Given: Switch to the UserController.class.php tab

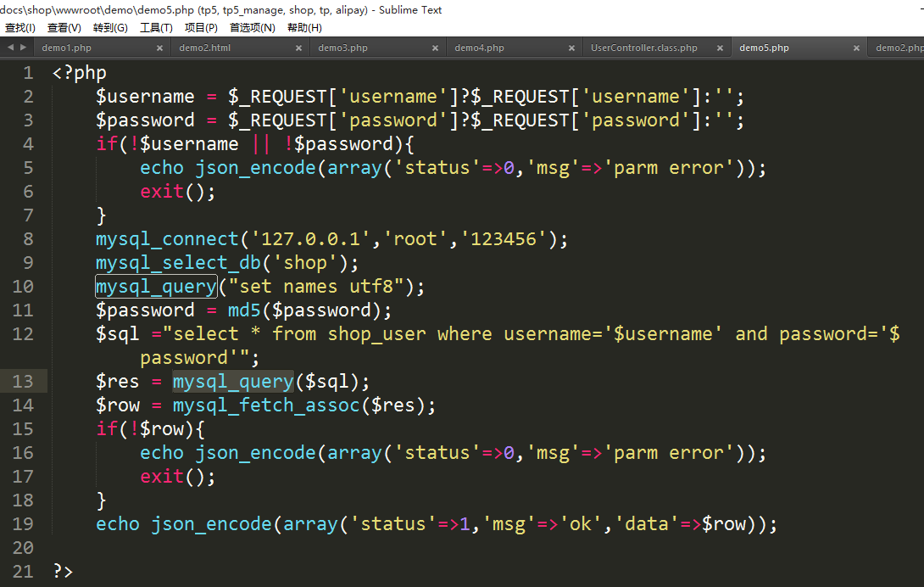Looking at the screenshot, I should 643,48.
